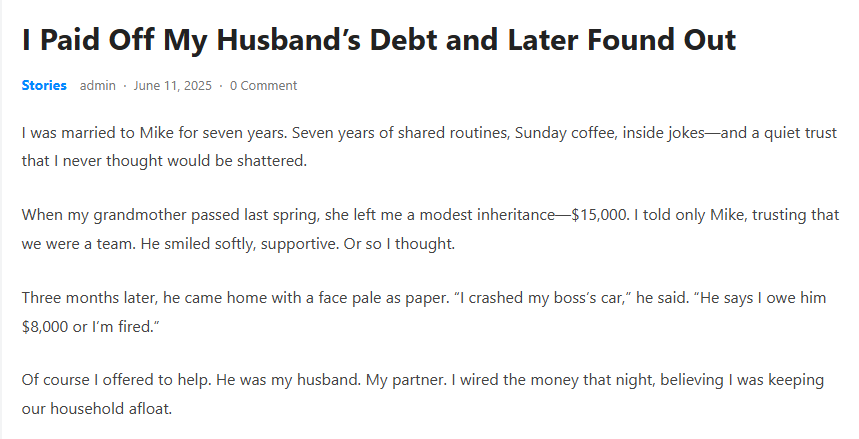Click the article title heading
The width and height of the screenshot is (859, 439).
pyautogui.click(x=379, y=40)
